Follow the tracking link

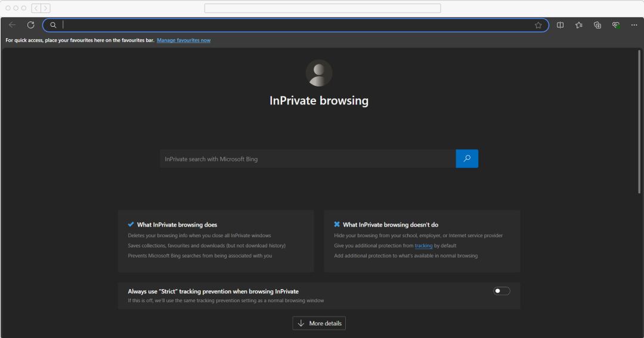(x=423, y=246)
